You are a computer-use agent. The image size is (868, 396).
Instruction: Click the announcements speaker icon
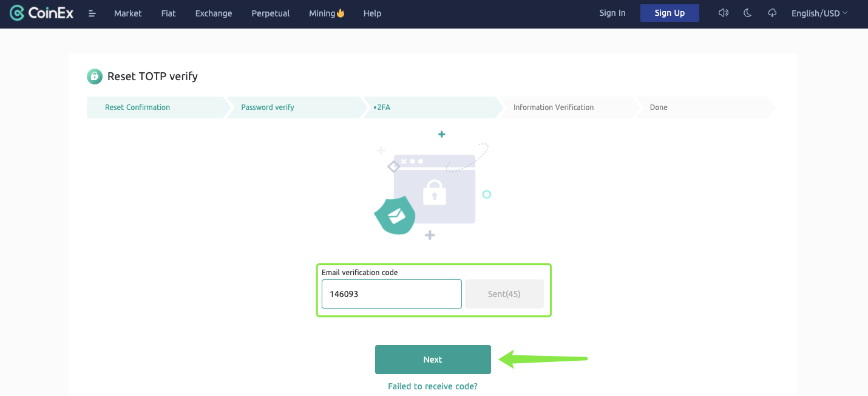click(x=723, y=13)
